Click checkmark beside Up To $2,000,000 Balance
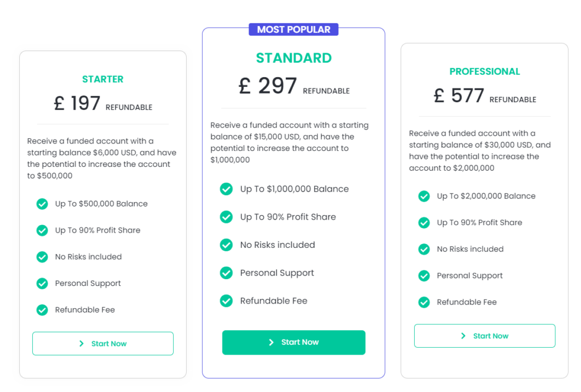The height and width of the screenshot is (392, 581). click(424, 196)
